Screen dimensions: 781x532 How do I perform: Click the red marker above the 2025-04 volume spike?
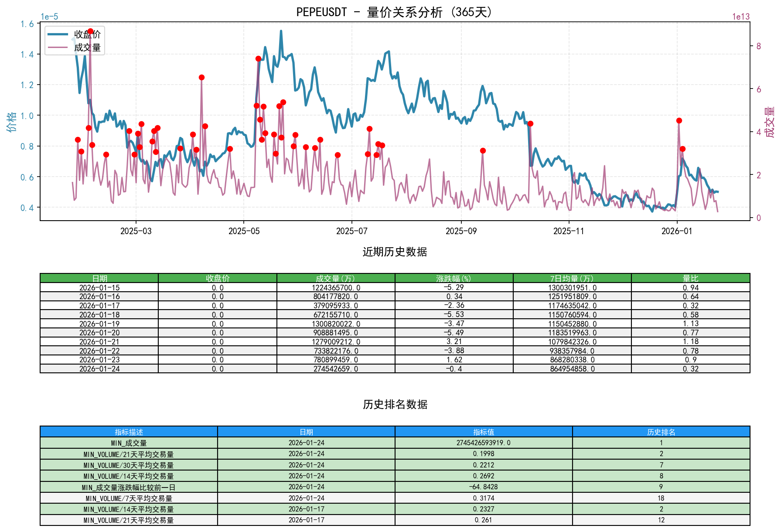[x=201, y=77]
